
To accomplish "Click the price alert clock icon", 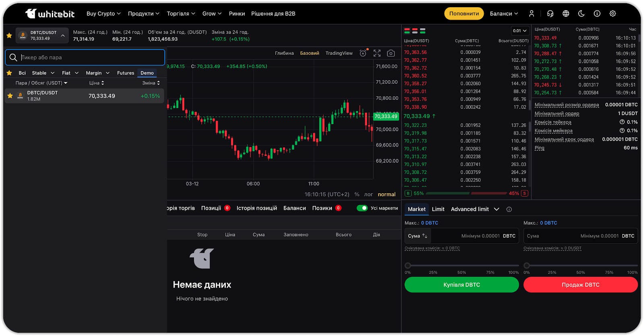I will 363,53.
